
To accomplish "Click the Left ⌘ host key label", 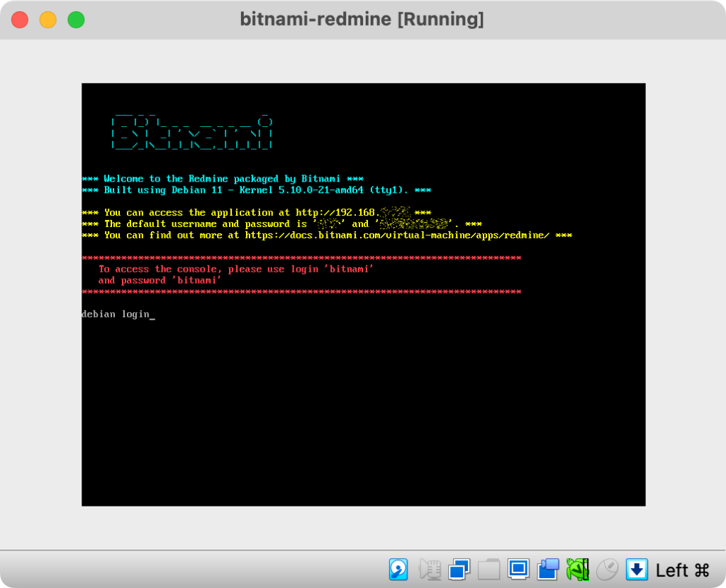I will (683, 570).
